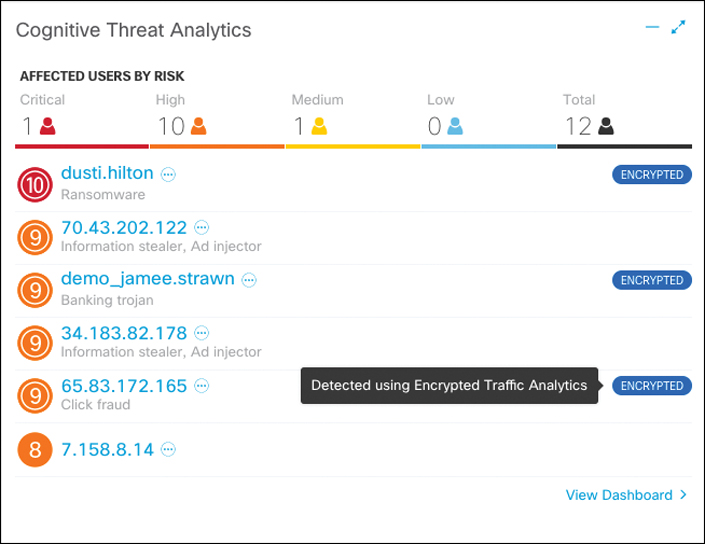Open ellipsis menu next to 7.158.8.14
Viewport: 705px width, 544px height.
pyautogui.click(x=168, y=450)
